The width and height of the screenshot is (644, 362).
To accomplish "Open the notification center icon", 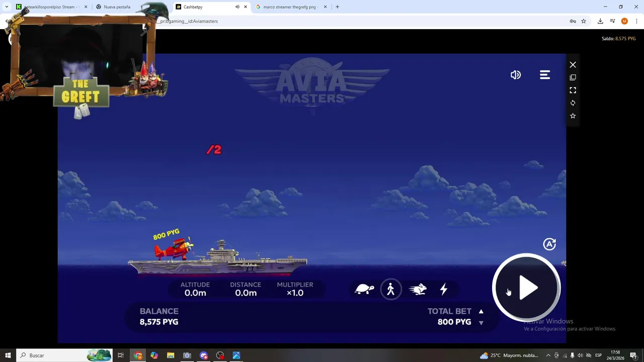I will [633, 355].
